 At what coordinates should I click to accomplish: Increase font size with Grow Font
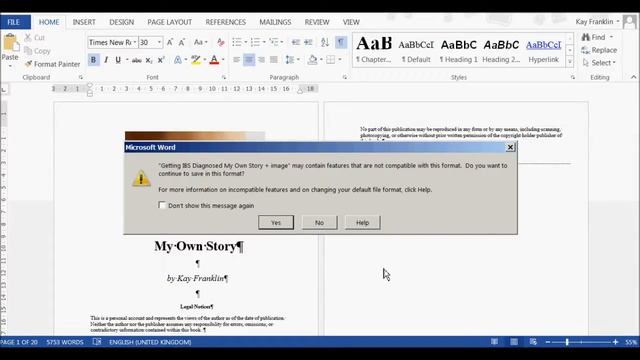coord(170,42)
